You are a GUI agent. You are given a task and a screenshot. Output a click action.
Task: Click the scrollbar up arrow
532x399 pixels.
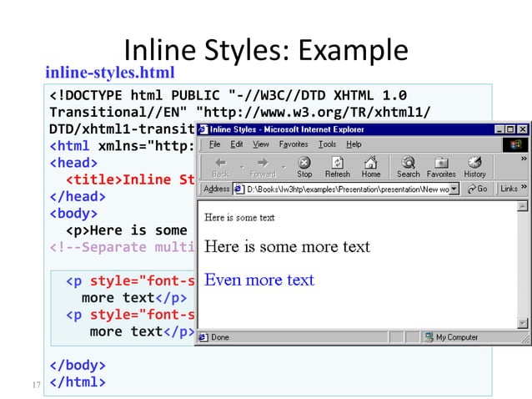click(x=523, y=206)
